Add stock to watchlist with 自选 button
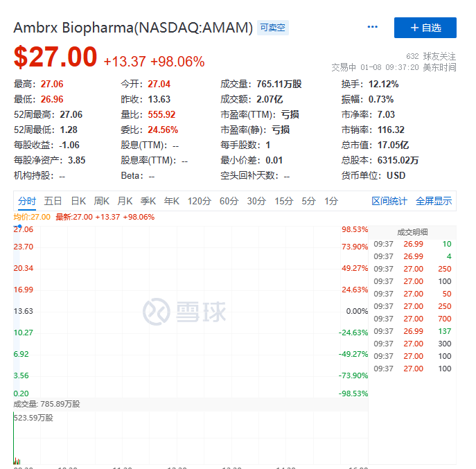Image resolution: width=476 pixels, height=469 pixels. [x=425, y=28]
